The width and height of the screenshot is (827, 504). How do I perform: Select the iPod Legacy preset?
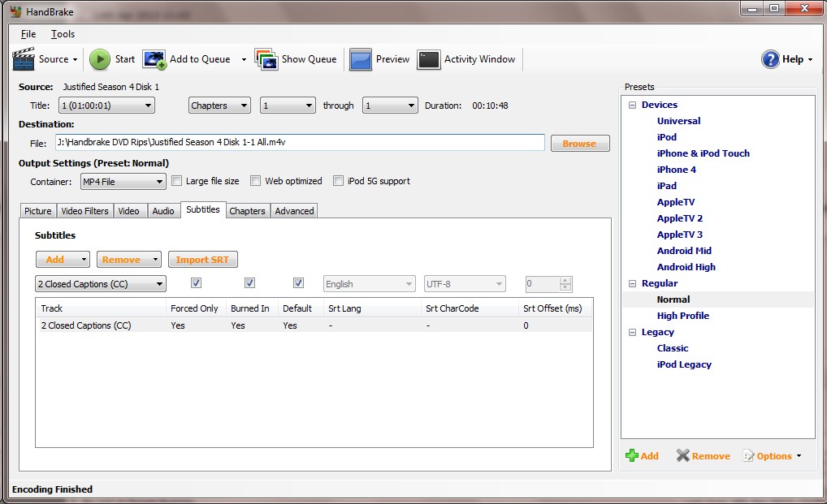point(684,364)
